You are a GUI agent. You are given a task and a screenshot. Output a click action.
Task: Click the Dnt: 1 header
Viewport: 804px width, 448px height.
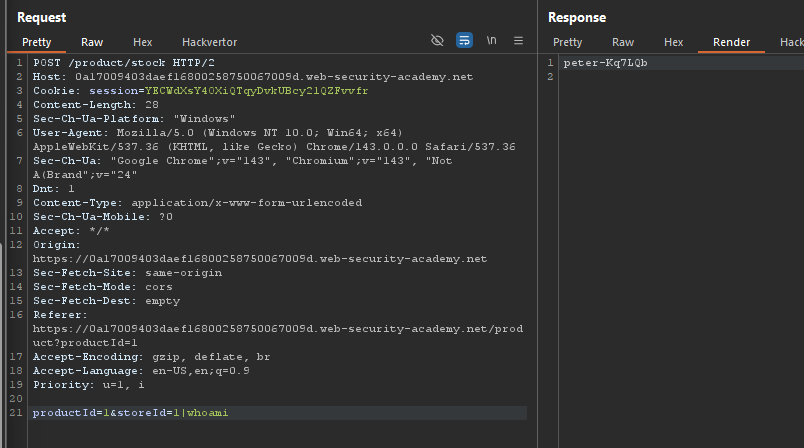pos(54,189)
